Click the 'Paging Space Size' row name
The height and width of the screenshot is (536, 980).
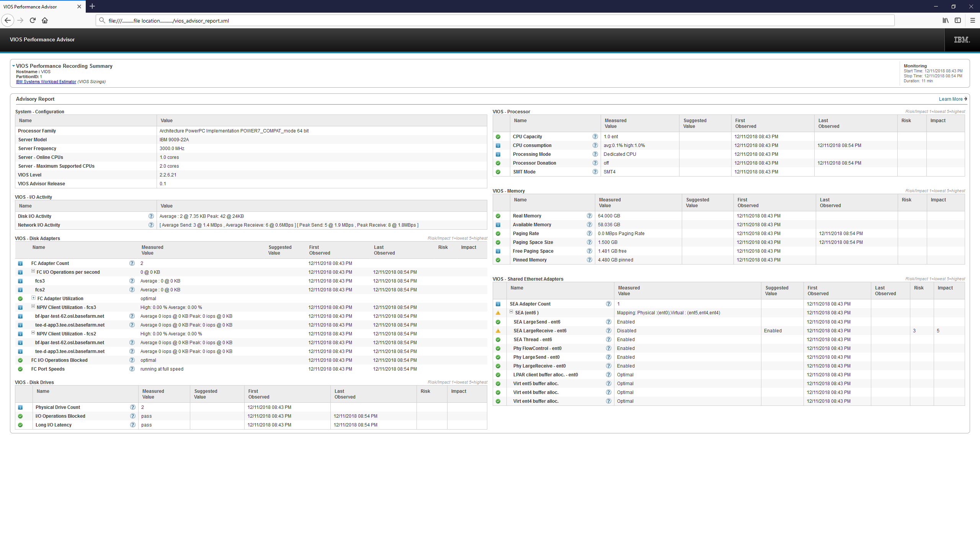coord(532,242)
